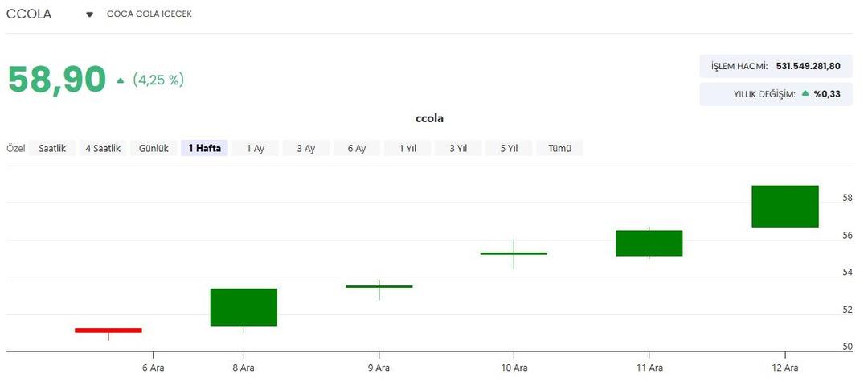Click the 8 Ara green candle
This screenshot has height=382, width=868.
(244, 307)
